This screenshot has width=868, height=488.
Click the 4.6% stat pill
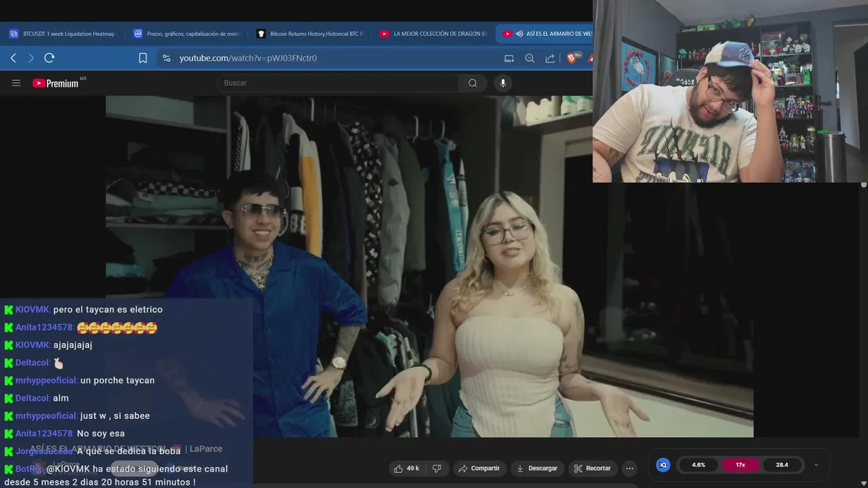point(698,465)
